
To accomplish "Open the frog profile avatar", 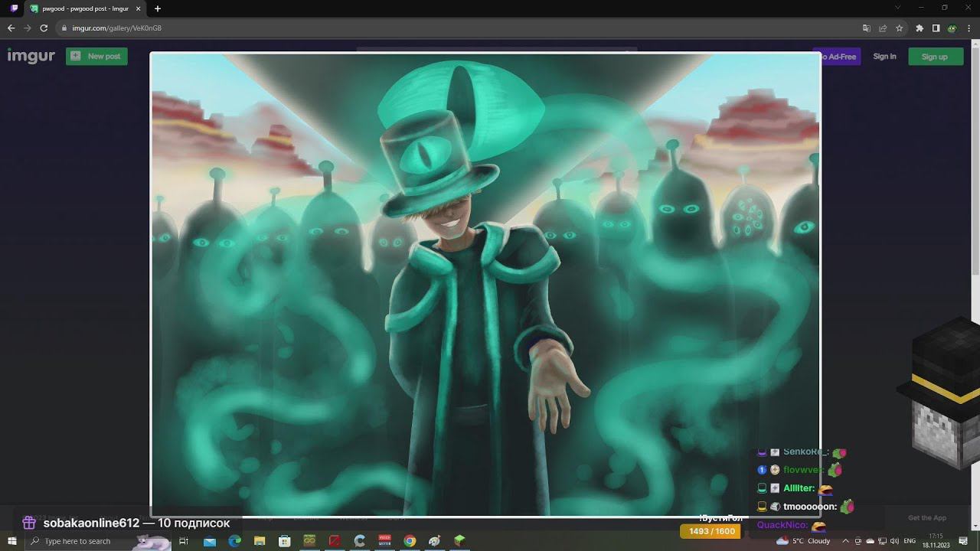I will tap(952, 28).
